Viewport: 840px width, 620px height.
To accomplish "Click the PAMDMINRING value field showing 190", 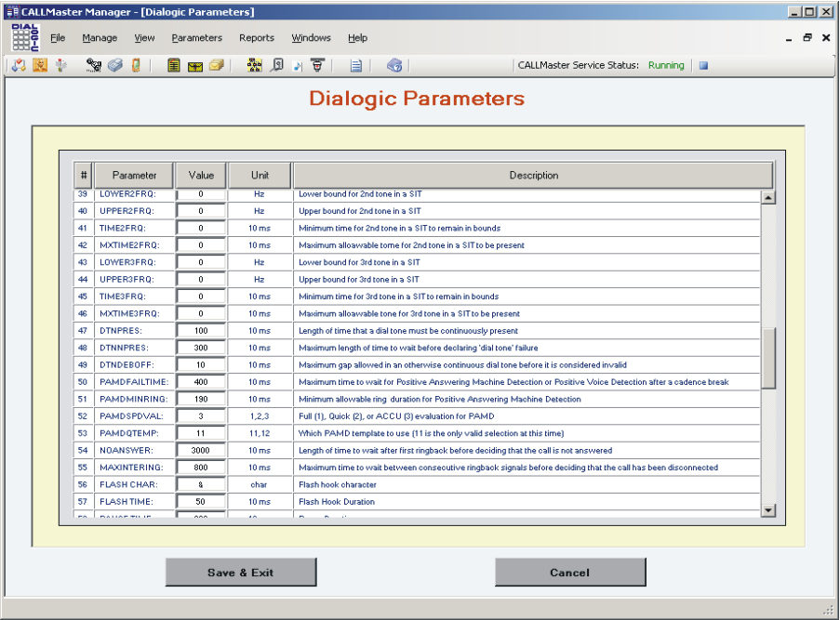I will click(201, 400).
